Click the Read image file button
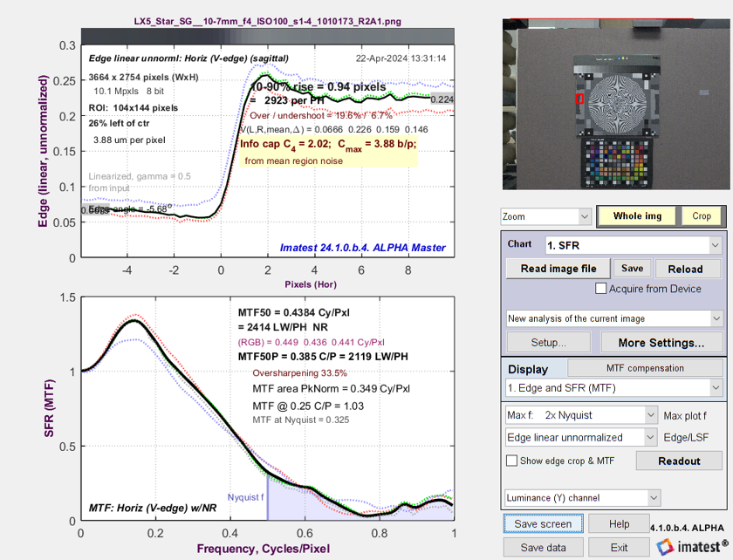The image size is (733, 560). [x=558, y=269]
